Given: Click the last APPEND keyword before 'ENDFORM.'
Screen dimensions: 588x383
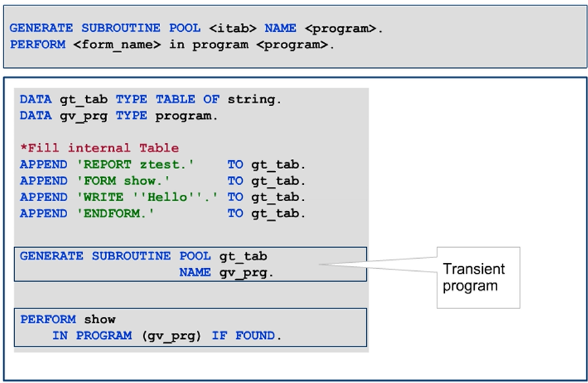Looking at the screenshot, I should tap(43, 213).
